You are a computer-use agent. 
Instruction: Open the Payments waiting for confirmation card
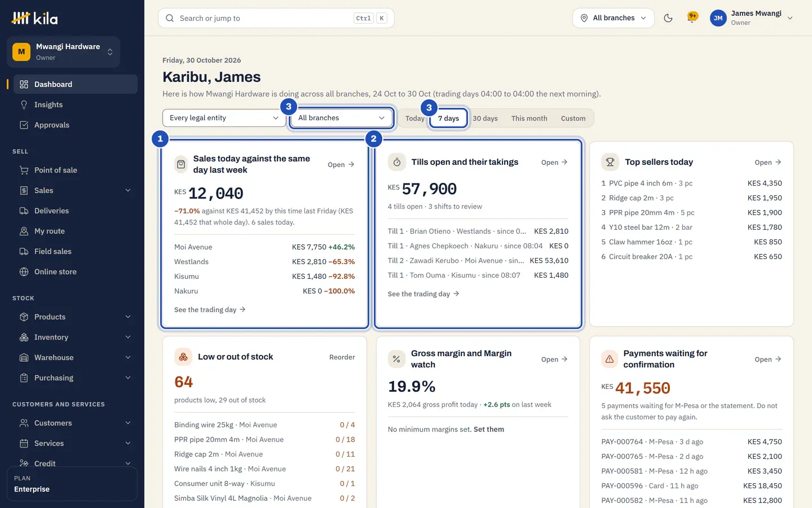(x=768, y=360)
